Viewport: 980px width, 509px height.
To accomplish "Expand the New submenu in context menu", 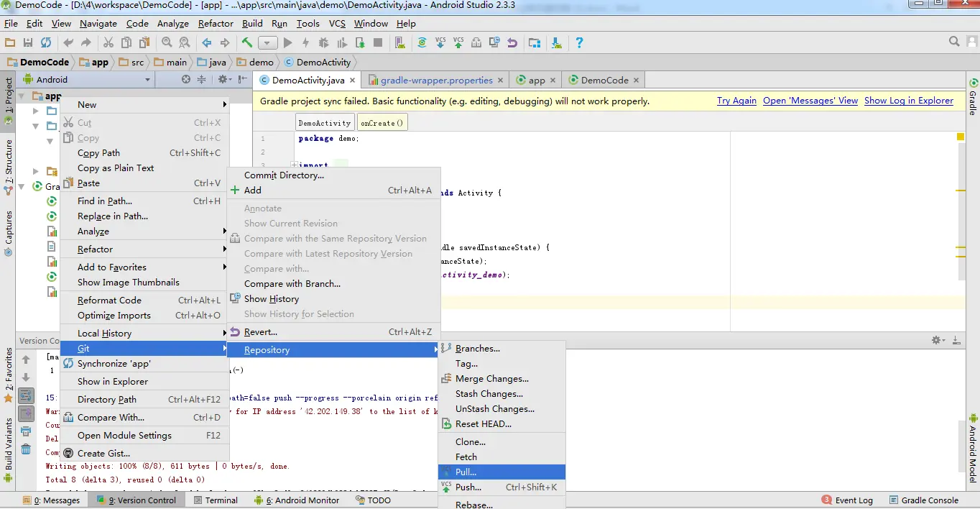I will point(144,104).
